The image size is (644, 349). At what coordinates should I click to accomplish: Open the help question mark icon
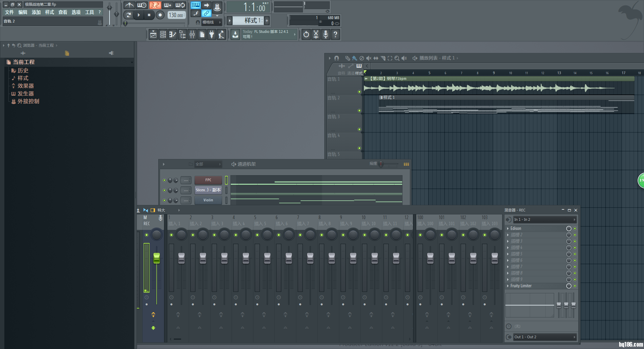coord(335,35)
